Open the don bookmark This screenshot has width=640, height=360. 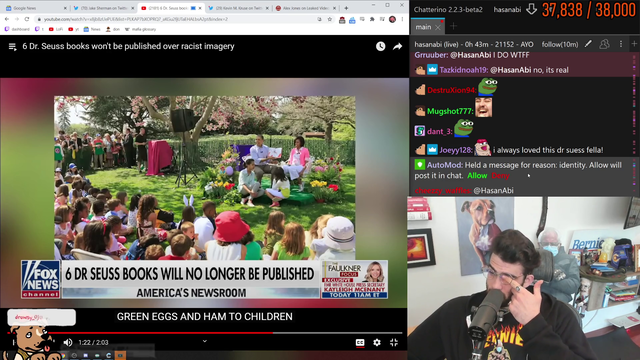click(x=113, y=29)
